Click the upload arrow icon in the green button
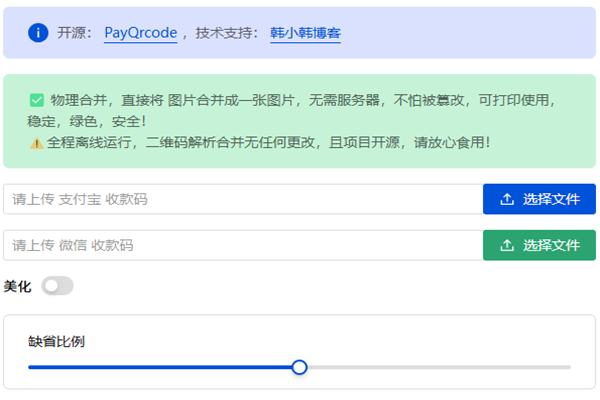Viewport: 600px width, 400px height. coord(507,245)
